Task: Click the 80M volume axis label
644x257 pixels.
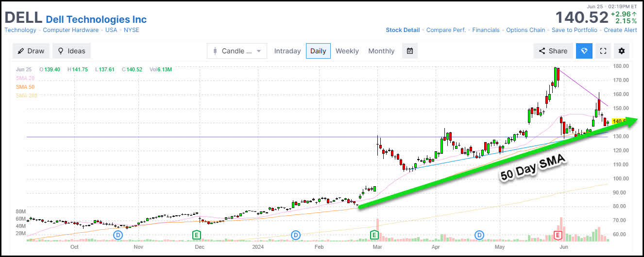Action: (21, 212)
